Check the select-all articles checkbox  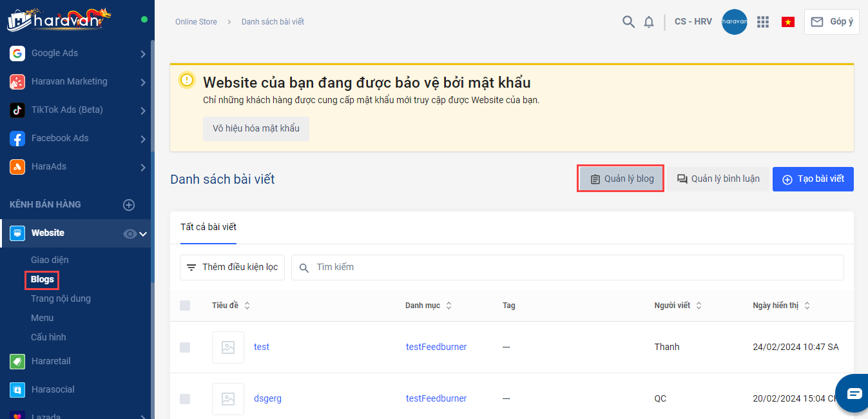[185, 306]
